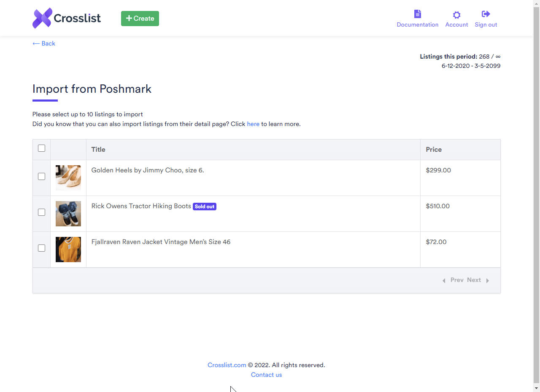540x392 pixels.
Task: Click the 'Import from Poshmark' heading
Action: 92,89
